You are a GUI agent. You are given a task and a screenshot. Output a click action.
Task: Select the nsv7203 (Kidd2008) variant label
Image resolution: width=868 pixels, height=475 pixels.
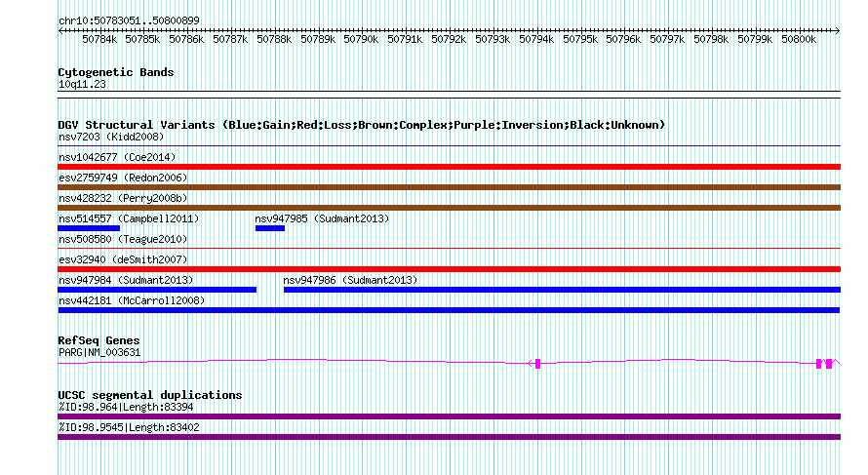point(111,137)
